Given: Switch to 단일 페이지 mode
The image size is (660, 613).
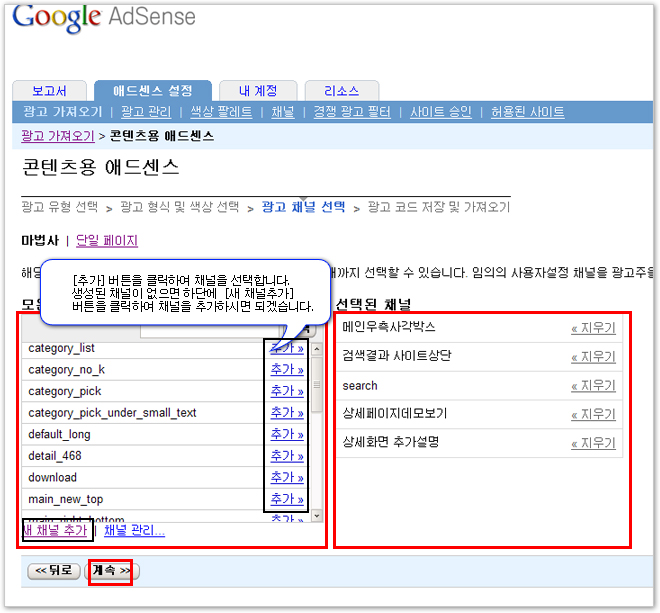Looking at the screenshot, I should point(107,240).
